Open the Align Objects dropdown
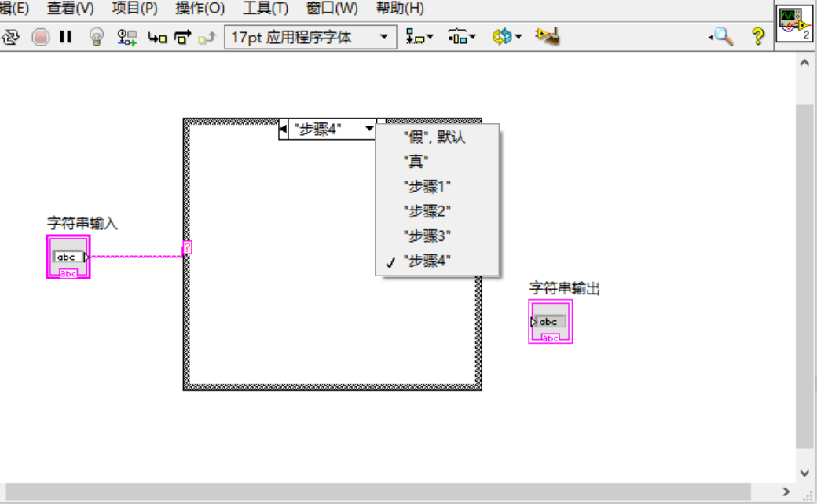Image resolution: width=817 pixels, height=504 pixels. (419, 38)
